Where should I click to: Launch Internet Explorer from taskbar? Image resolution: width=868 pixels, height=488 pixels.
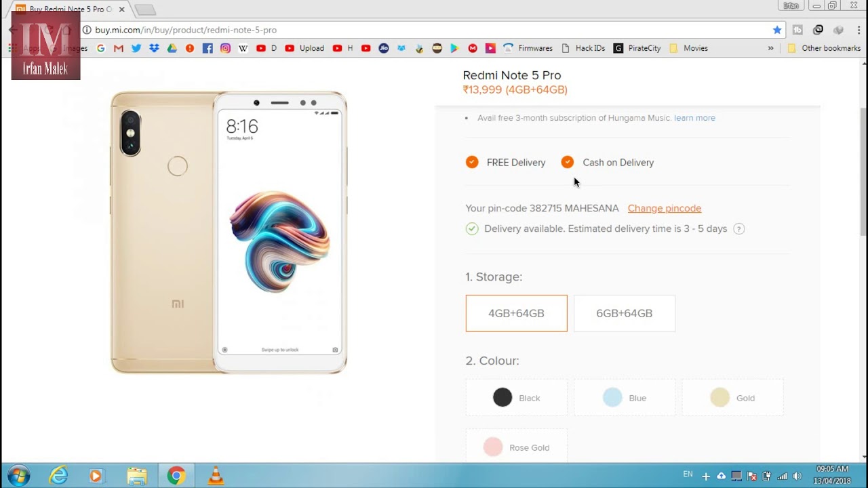point(58,476)
